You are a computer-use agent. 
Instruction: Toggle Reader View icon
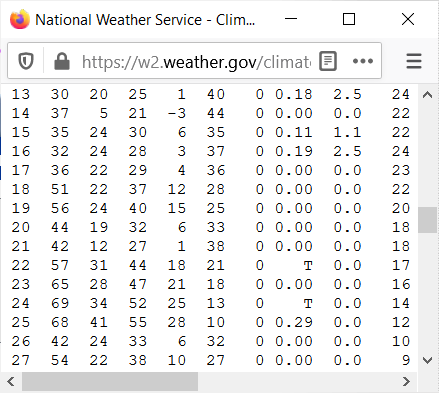coord(328,61)
